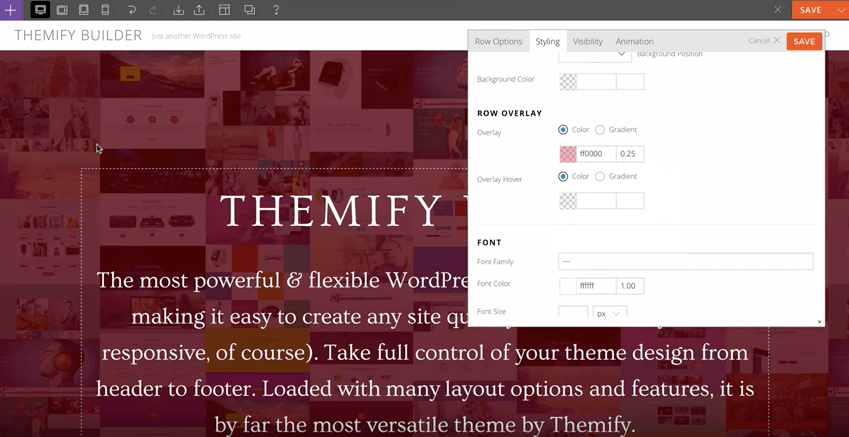Open the red Overlay color swatch
The width and height of the screenshot is (849, 437).
tap(567, 154)
